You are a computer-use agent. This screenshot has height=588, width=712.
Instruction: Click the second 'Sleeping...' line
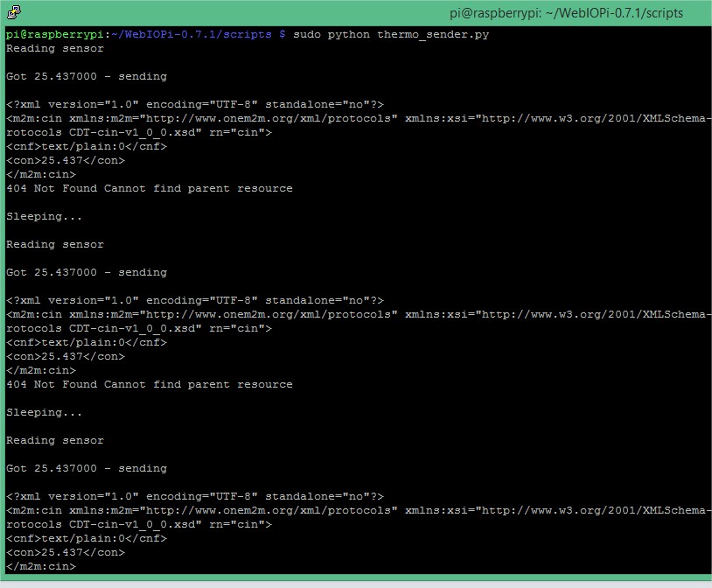point(44,413)
